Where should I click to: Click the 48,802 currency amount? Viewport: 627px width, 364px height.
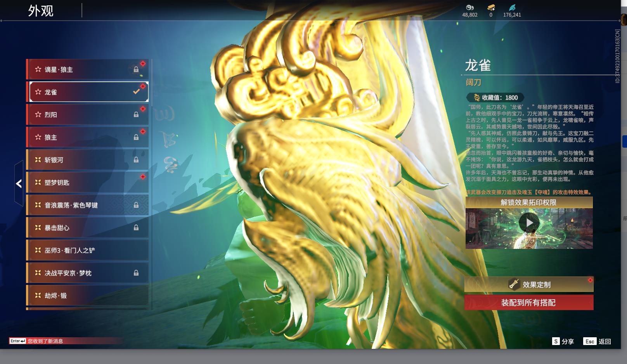click(x=470, y=15)
